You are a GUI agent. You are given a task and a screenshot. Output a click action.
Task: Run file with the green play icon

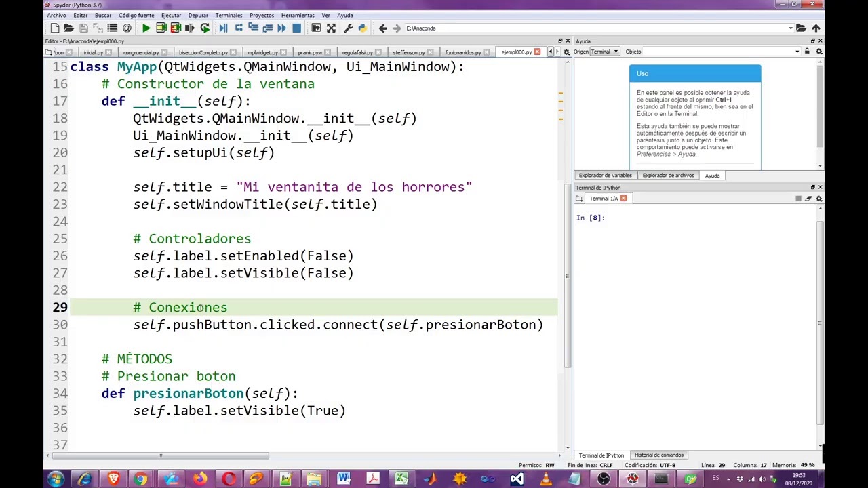pyautogui.click(x=146, y=28)
